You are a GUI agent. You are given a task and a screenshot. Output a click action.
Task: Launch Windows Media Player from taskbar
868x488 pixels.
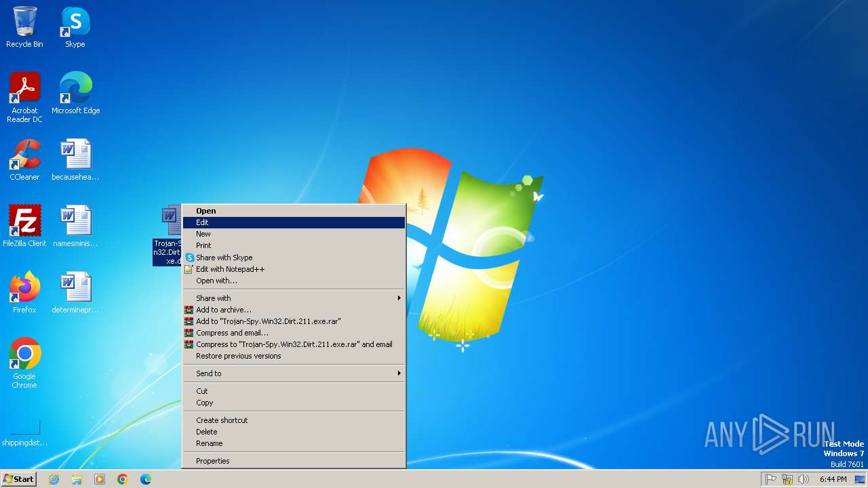click(x=100, y=479)
